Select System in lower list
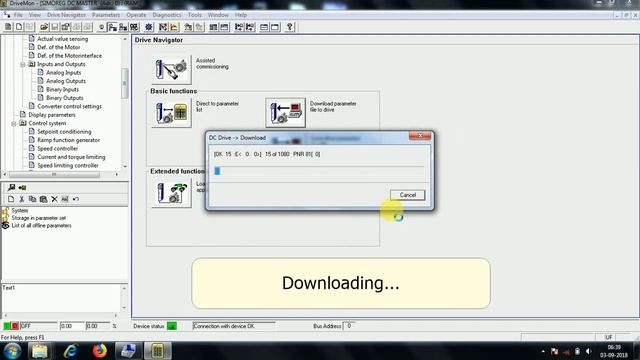 pyautogui.click(x=20, y=211)
